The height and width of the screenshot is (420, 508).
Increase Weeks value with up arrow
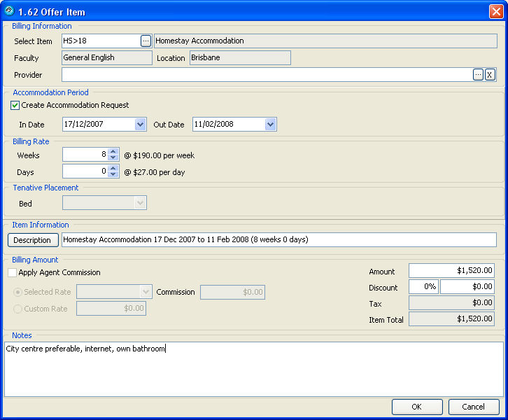click(113, 151)
